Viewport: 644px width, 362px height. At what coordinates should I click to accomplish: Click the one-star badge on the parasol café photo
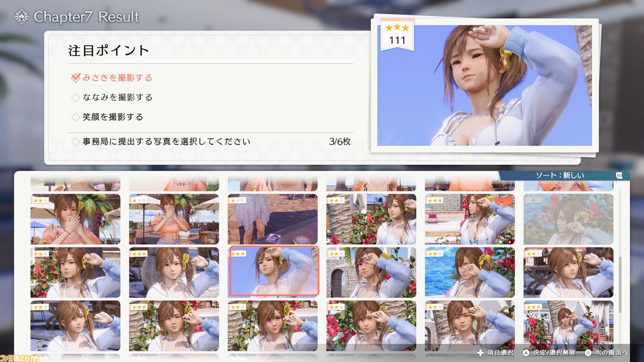pos(139,200)
